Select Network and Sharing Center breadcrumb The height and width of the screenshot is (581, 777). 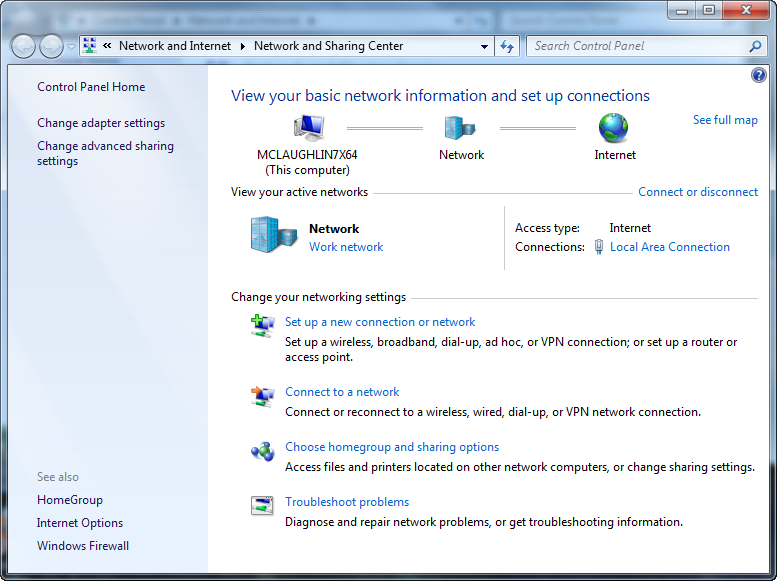(329, 46)
